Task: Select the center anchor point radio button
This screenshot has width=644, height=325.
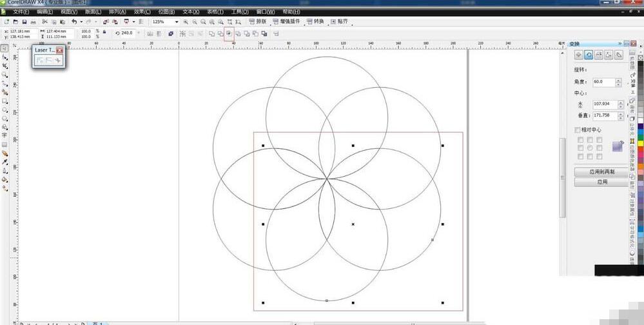Action: [x=589, y=148]
